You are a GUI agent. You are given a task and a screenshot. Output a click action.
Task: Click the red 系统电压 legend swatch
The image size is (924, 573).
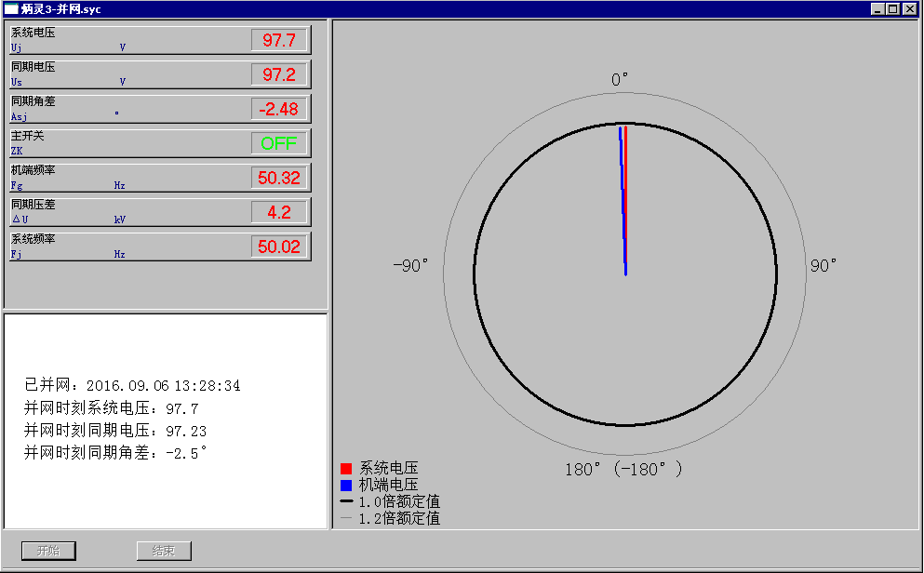(346, 469)
